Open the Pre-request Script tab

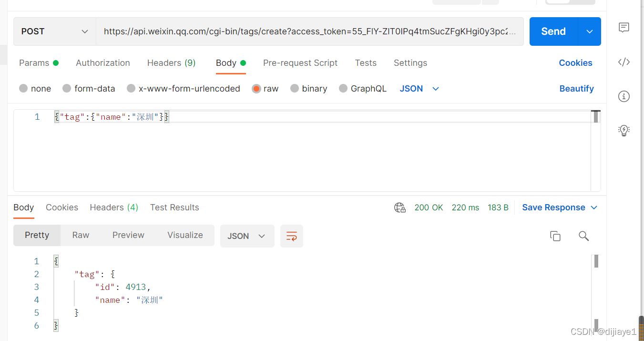(300, 63)
